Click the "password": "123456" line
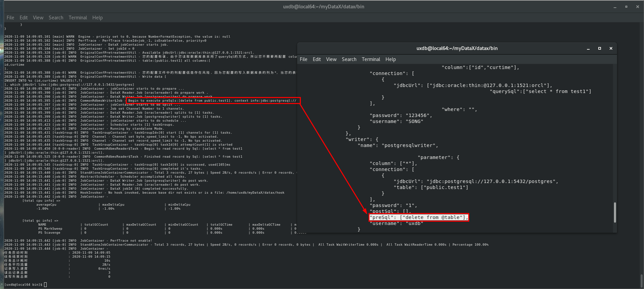644x289 pixels. (x=401, y=115)
